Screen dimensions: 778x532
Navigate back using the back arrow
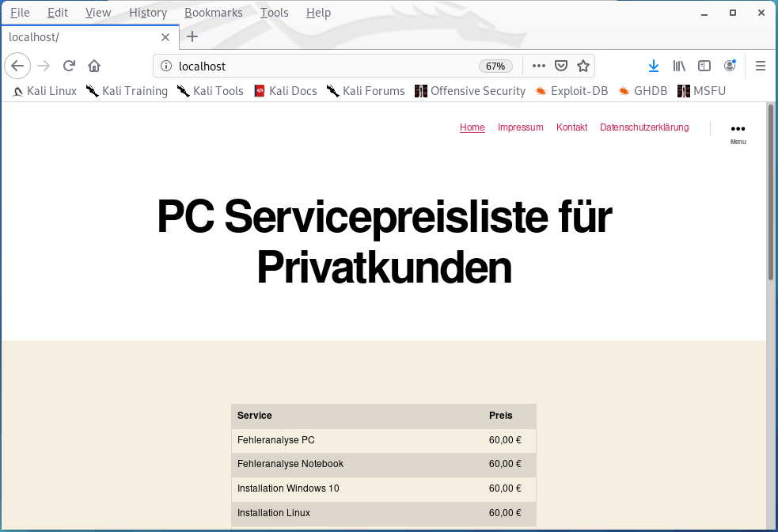click(x=17, y=66)
